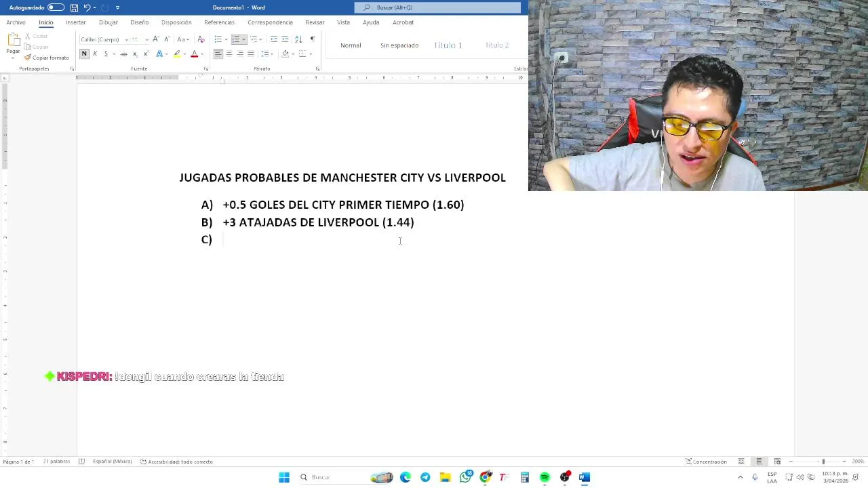Open the font size dropdown
Screen dimensions: 868x488
pyautogui.click(x=146, y=39)
